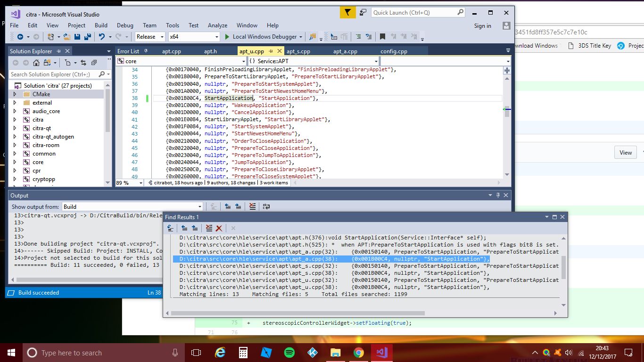Open the Debug menu

click(x=125, y=25)
